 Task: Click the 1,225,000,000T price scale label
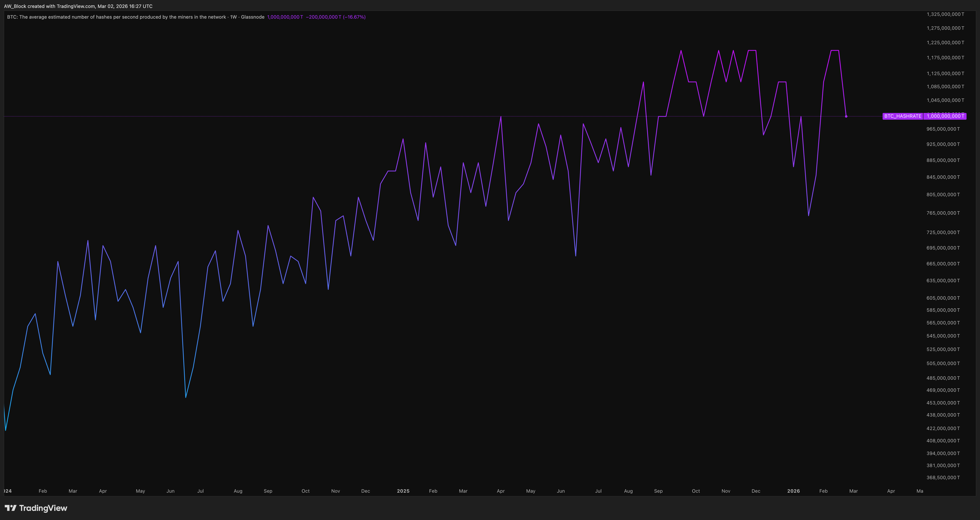945,43
